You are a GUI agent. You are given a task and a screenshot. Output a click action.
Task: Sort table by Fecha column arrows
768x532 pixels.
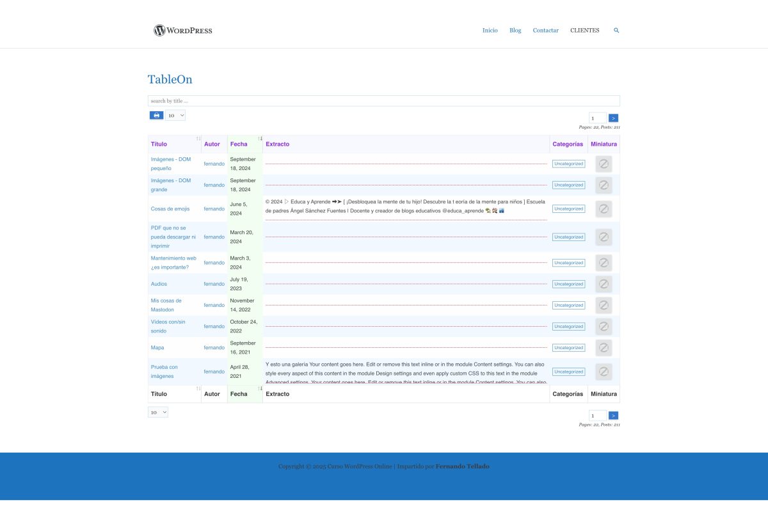coord(260,139)
